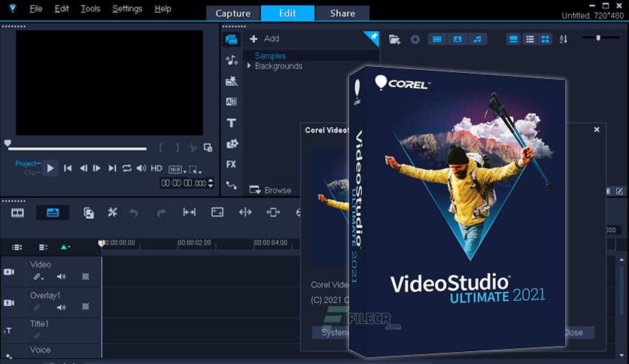Switch to Storyboard view filmstrip icon
Image resolution: width=629 pixels, height=364 pixels.
click(17, 213)
